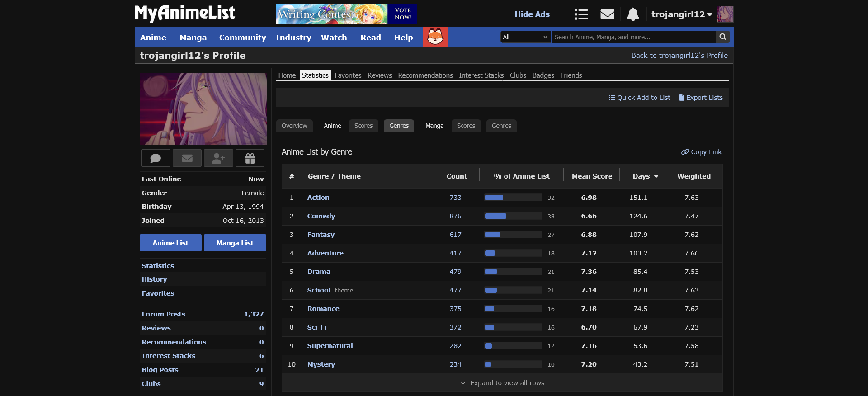Open Export Lists link
This screenshot has width=868, height=396.
pos(701,98)
